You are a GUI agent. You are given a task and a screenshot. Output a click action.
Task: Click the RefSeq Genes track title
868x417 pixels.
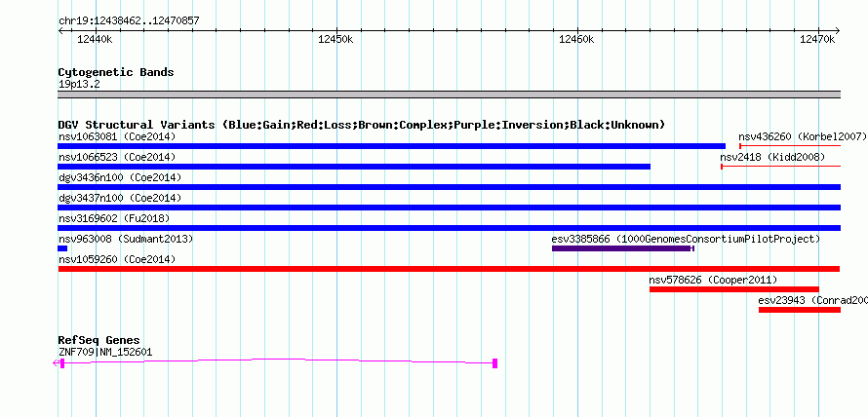pyautogui.click(x=99, y=340)
